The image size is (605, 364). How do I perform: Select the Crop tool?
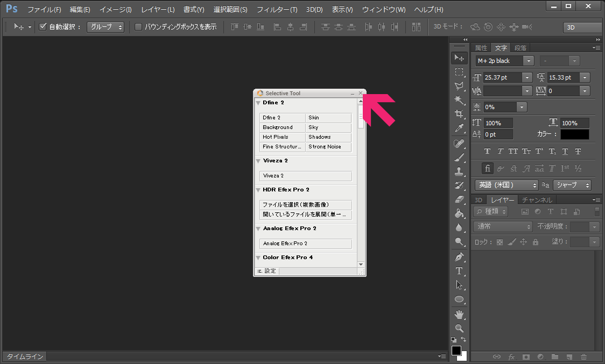pyautogui.click(x=459, y=114)
